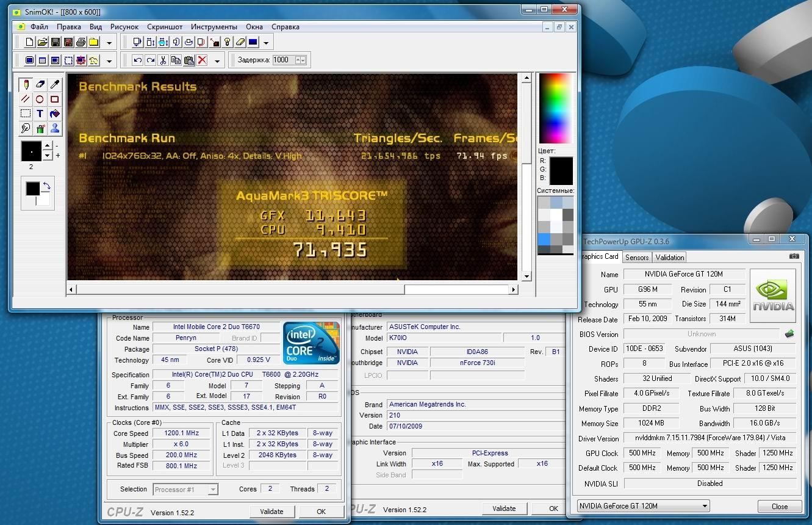Click the Copy icon in edit toolbar
The image size is (812, 525).
[176, 60]
